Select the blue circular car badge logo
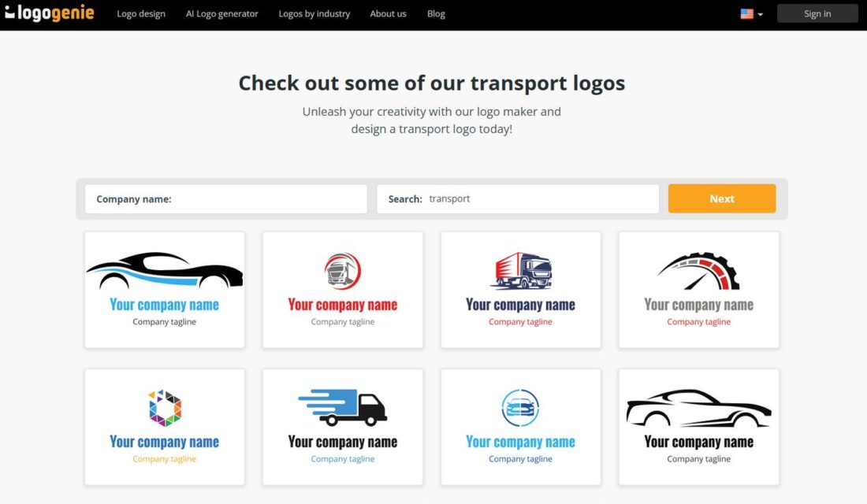This screenshot has width=867, height=504. point(520,425)
